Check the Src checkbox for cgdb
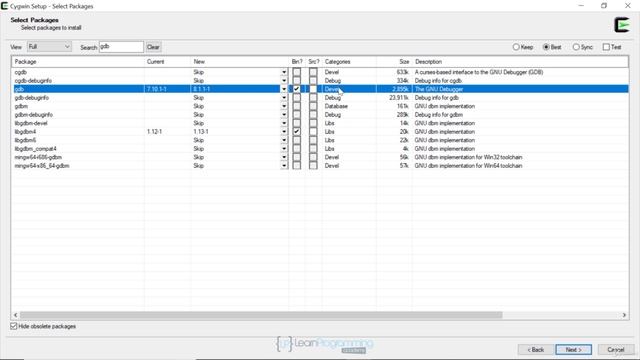The image size is (640, 360). [313, 72]
